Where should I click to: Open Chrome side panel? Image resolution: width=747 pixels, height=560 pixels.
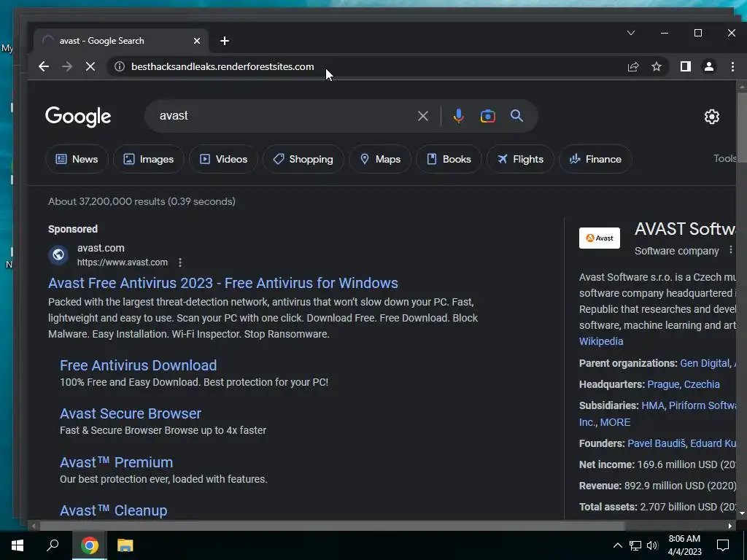(x=686, y=66)
